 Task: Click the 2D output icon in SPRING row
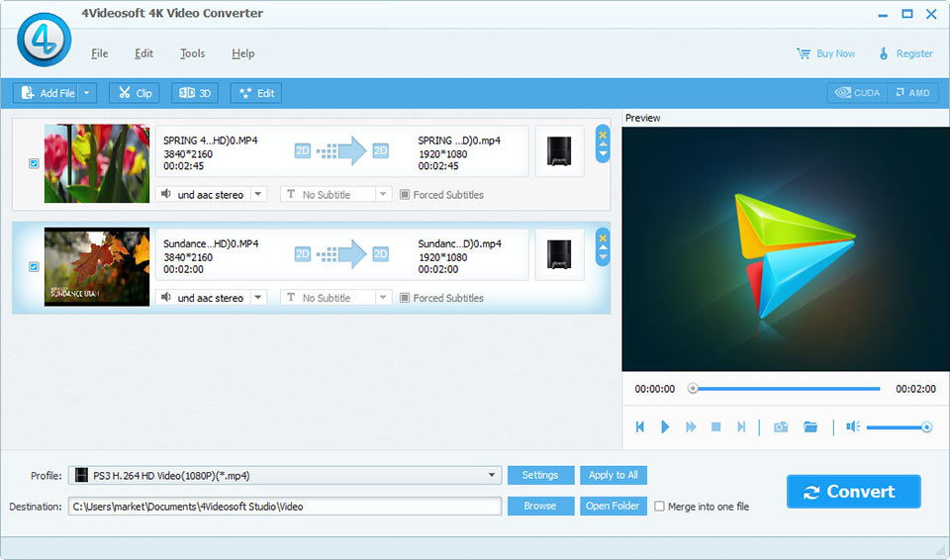380,151
